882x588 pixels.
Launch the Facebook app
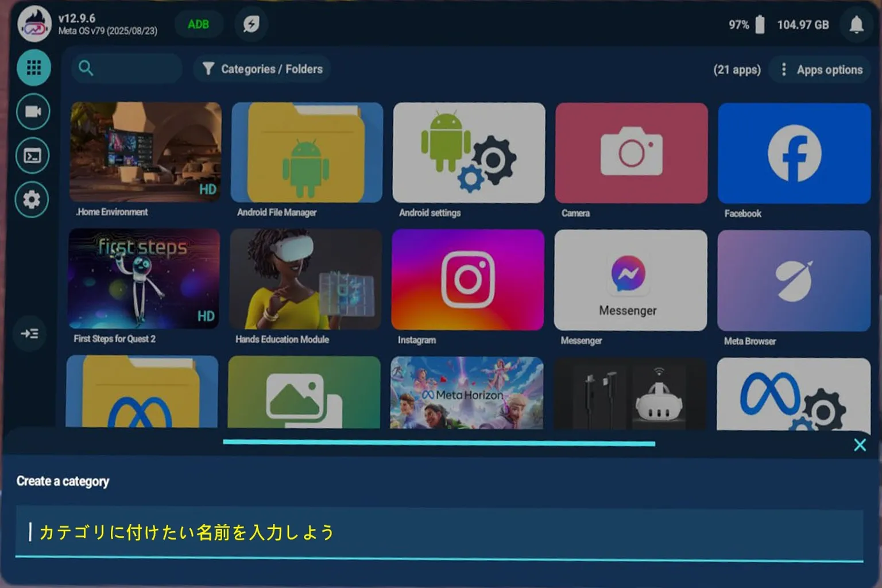(794, 154)
